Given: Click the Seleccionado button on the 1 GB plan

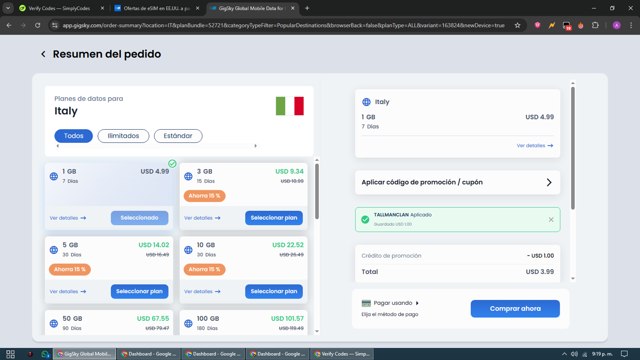Looking at the screenshot, I should (140, 218).
